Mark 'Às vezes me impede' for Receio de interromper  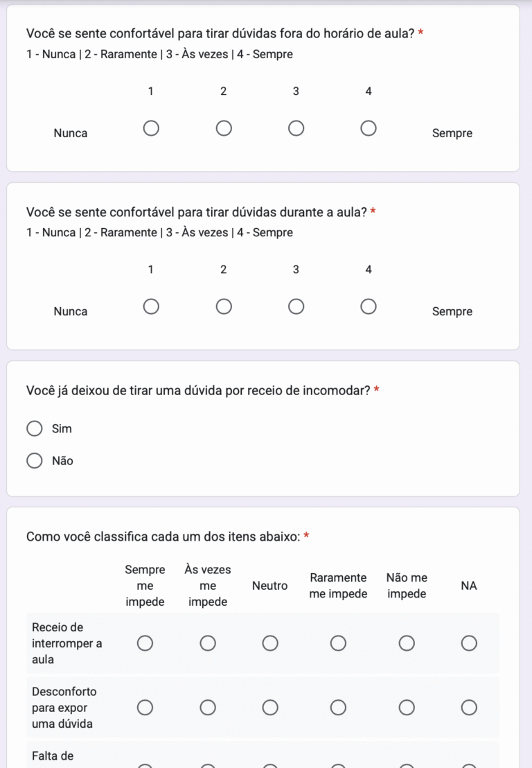(208, 644)
